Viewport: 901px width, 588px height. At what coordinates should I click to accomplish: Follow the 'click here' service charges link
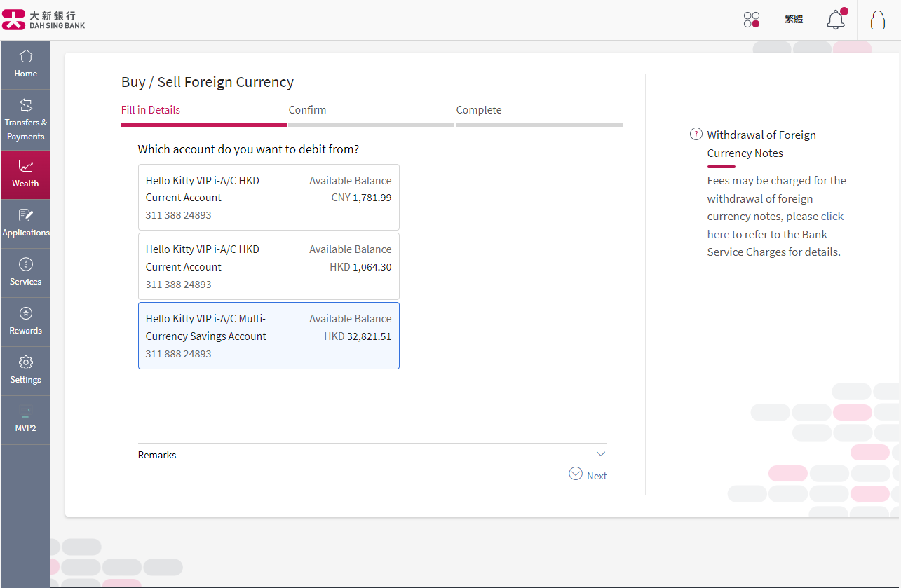[x=775, y=226]
